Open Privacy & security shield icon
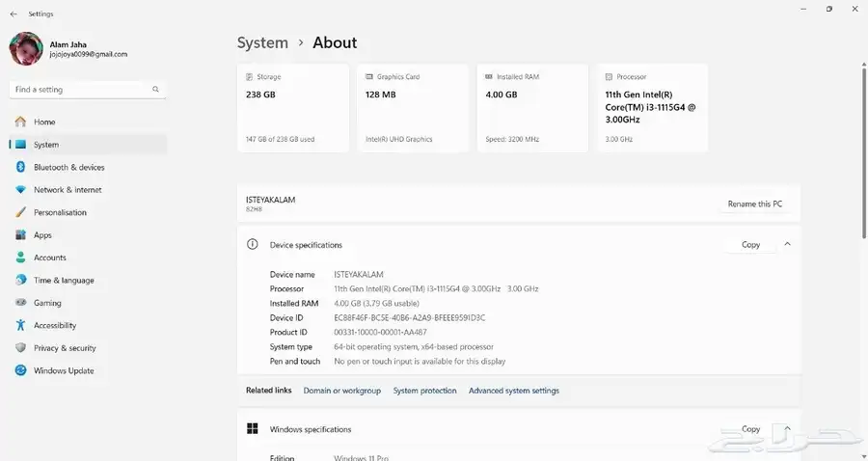 pyautogui.click(x=20, y=348)
